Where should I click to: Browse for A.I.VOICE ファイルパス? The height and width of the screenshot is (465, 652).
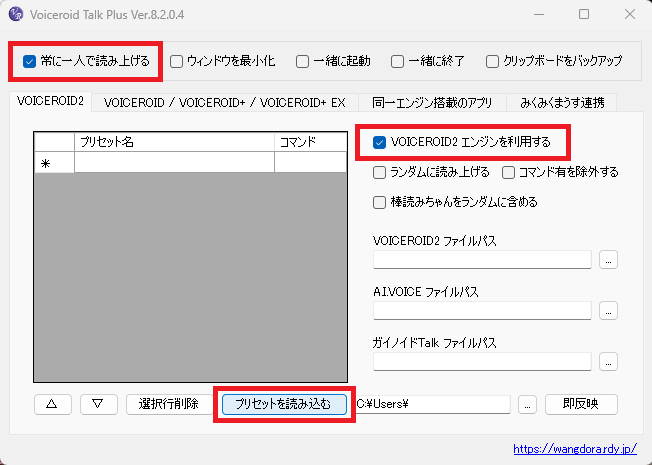[x=608, y=311]
